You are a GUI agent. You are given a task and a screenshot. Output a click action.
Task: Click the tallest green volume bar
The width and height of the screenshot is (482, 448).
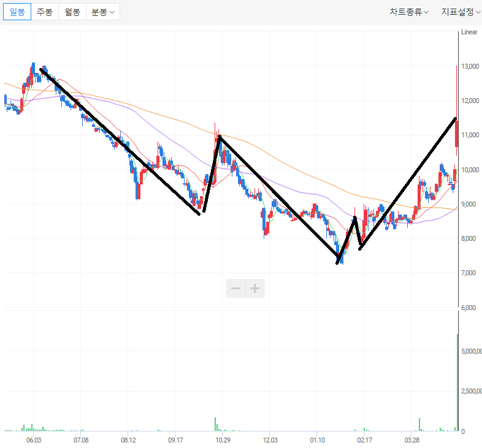coord(457,382)
